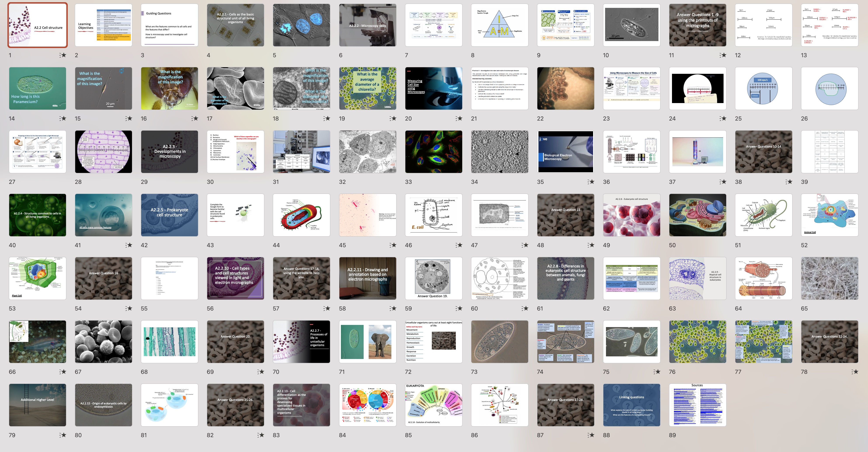Screen dimensions: 868x452
Task: Click the transition star icon under slide 79
Action: point(63,435)
